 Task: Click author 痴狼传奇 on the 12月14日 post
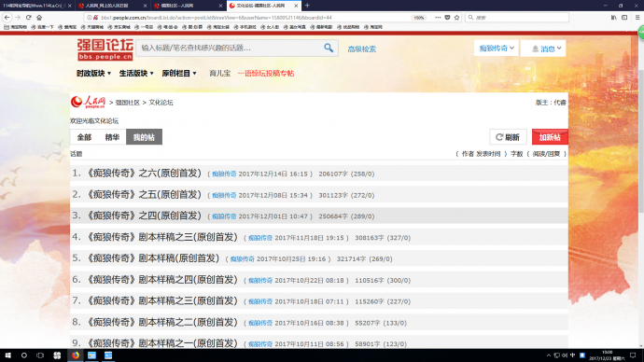[224, 174]
